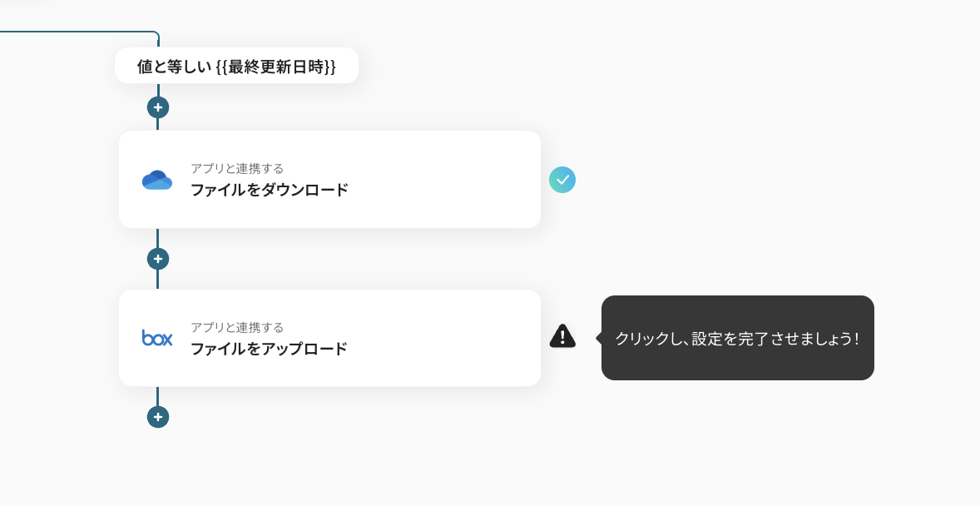Image resolution: width=980 pixels, height=506 pixels.
Task: Click the green checkmark on the download step
Action: [x=562, y=179]
